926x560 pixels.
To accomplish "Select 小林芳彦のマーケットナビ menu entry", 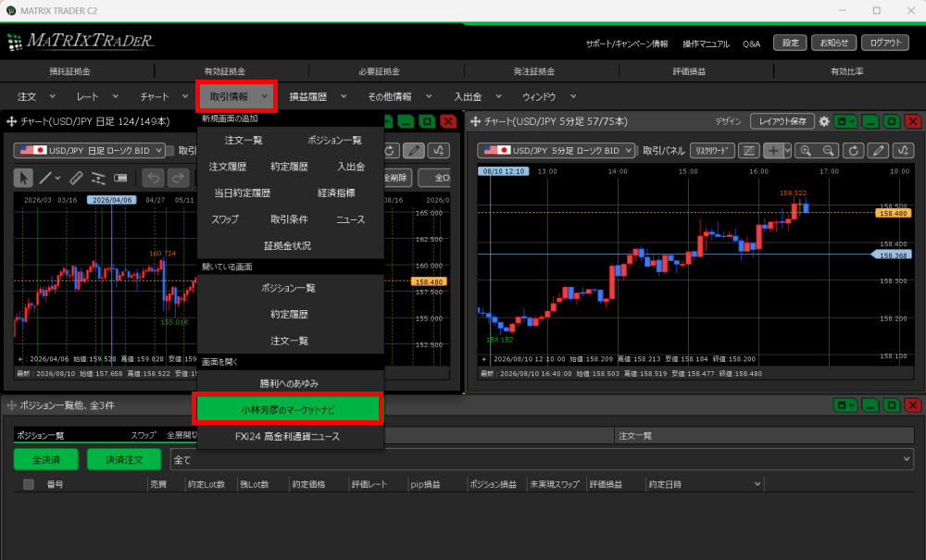I will 288,409.
